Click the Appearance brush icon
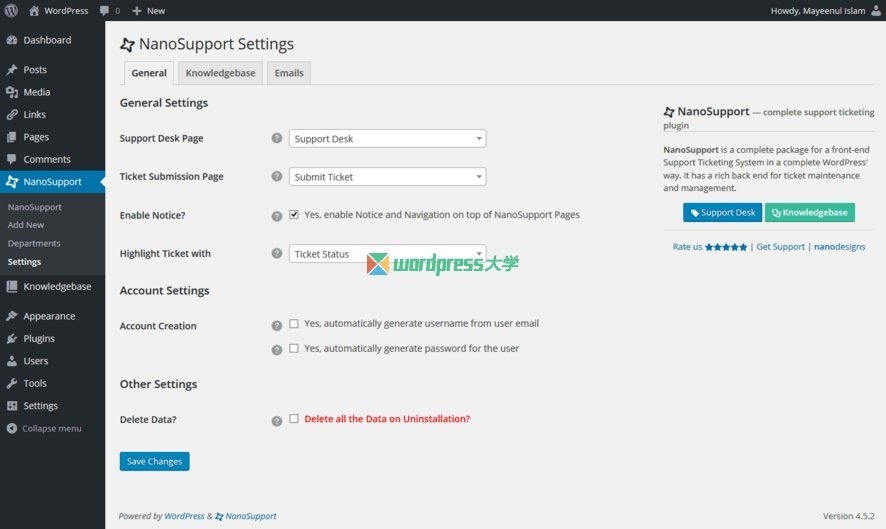 (x=12, y=316)
